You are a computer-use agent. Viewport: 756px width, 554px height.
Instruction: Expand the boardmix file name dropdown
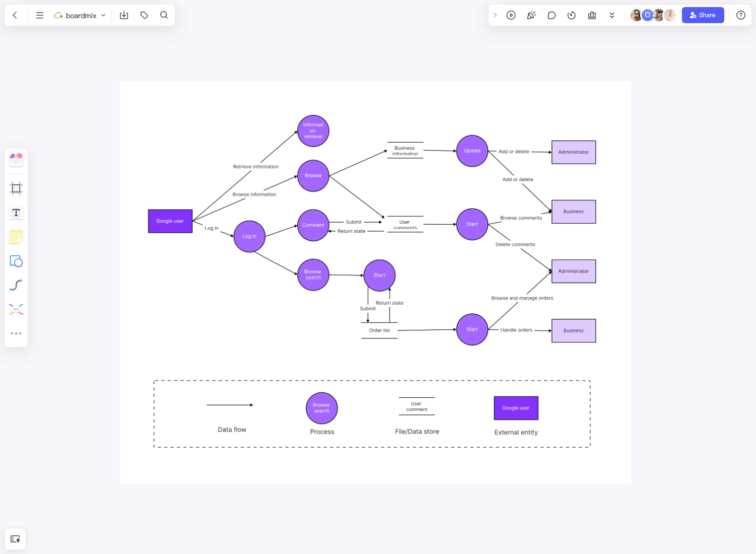point(103,15)
